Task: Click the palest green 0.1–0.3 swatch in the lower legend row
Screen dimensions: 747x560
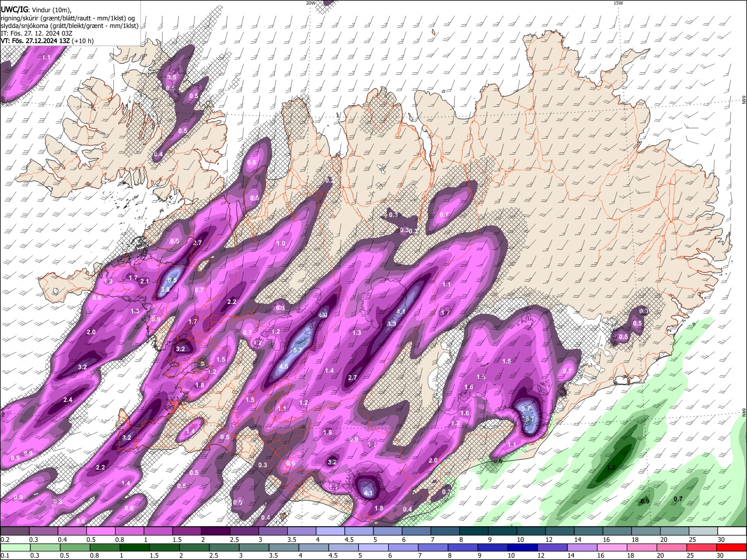Action: pos(15,547)
